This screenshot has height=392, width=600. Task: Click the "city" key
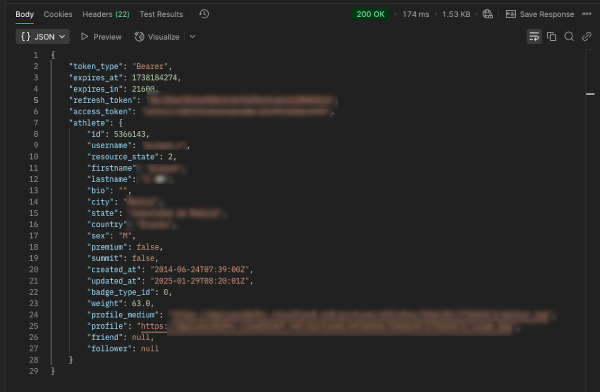[100, 202]
